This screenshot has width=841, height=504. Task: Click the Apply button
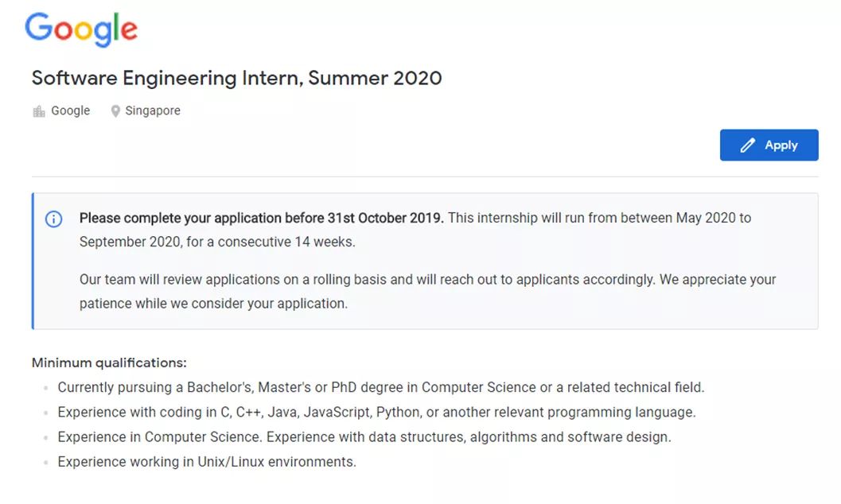tap(769, 145)
